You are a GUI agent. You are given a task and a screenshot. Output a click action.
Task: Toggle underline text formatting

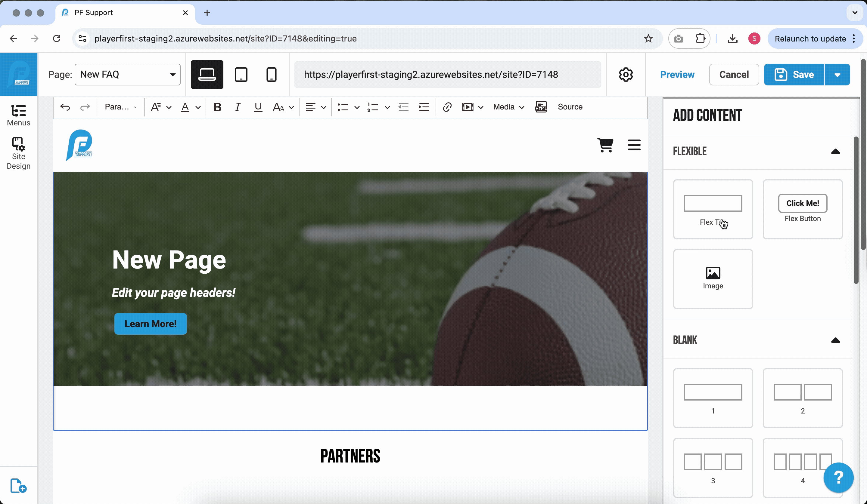point(258,107)
